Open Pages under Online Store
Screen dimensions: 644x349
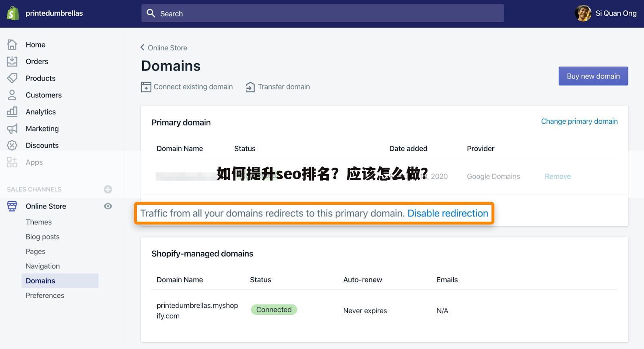point(35,251)
